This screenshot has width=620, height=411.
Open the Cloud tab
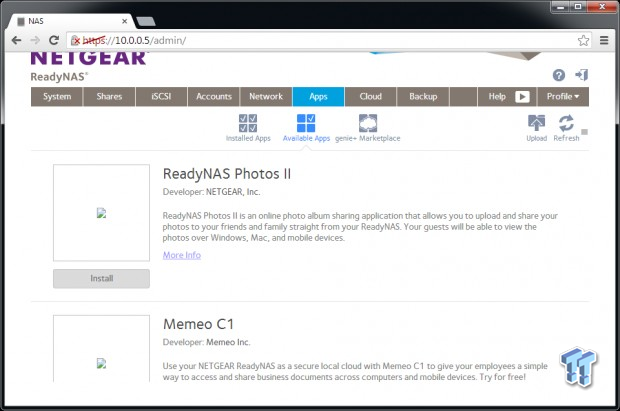point(370,97)
